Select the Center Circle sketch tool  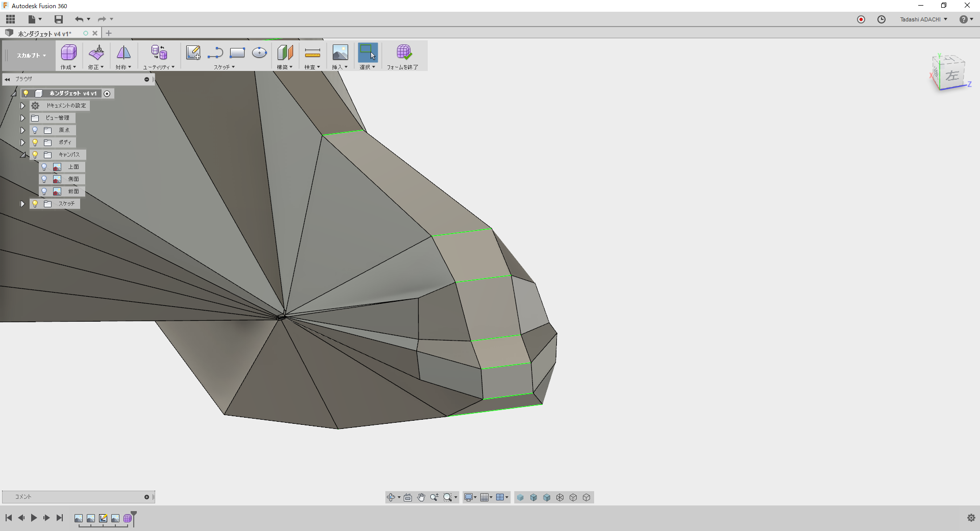coord(259,53)
